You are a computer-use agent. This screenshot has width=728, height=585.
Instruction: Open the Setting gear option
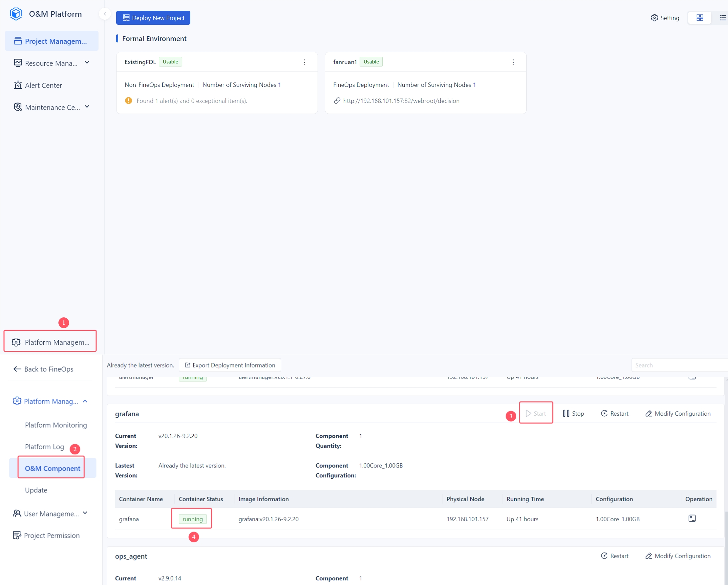[x=665, y=18]
